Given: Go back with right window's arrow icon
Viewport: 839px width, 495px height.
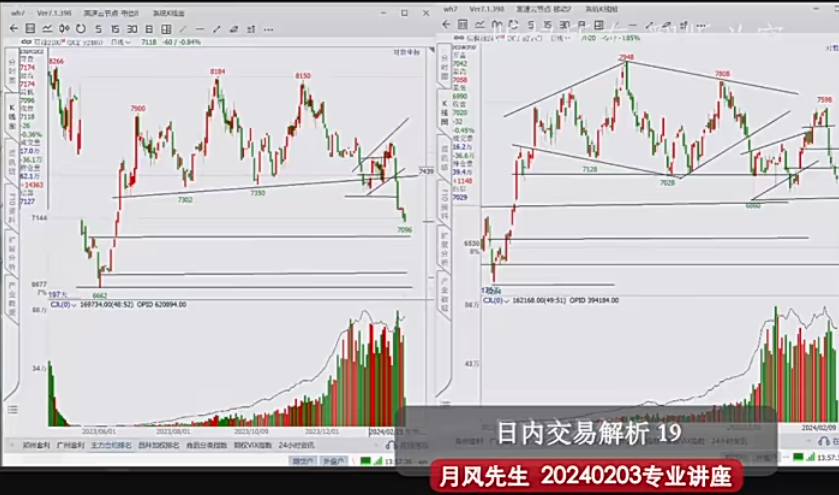Looking at the screenshot, I should (446, 25).
